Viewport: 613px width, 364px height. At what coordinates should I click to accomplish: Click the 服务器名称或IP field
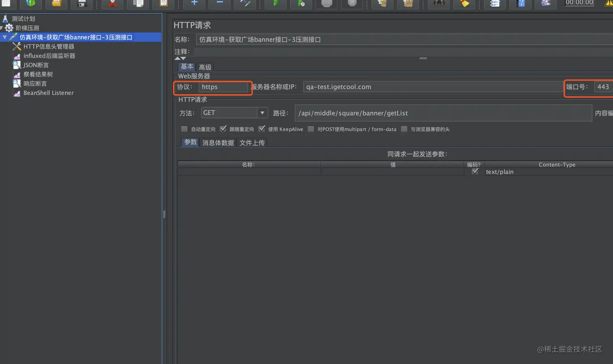pyautogui.click(x=433, y=87)
